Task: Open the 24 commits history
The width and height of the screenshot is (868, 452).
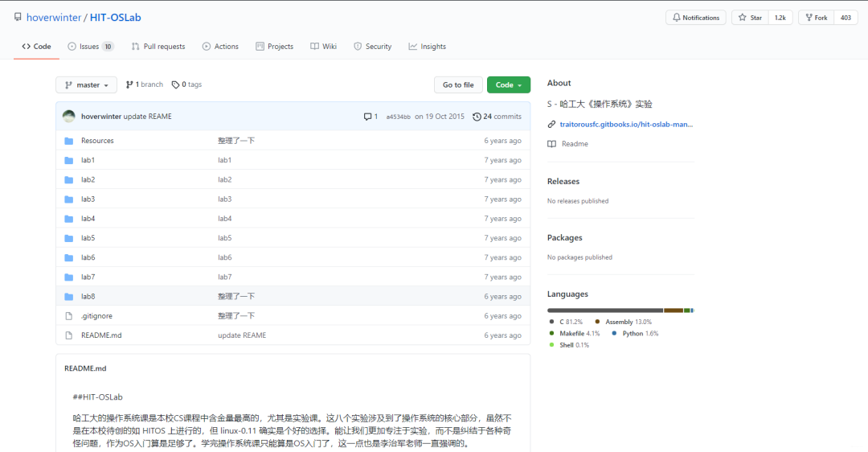Action: (x=497, y=117)
